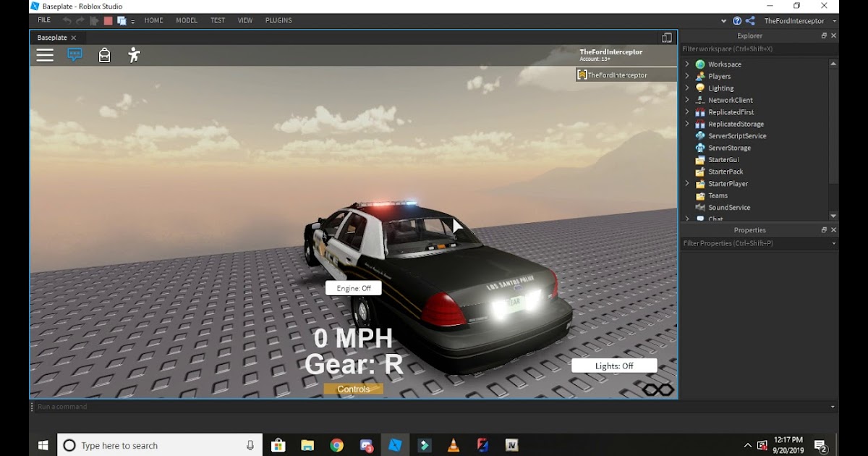Viewport: 868px width, 456px height.
Task: Click the share icon in the top bar
Action: click(750, 21)
